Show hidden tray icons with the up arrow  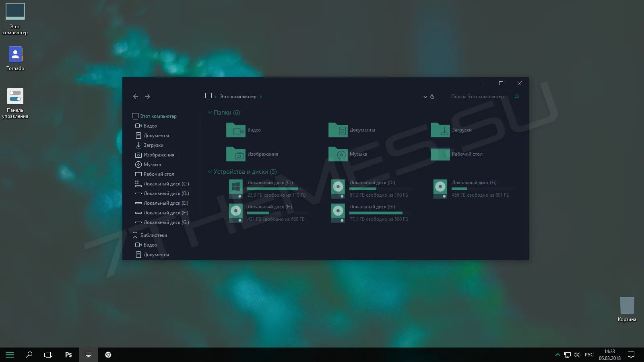558,354
